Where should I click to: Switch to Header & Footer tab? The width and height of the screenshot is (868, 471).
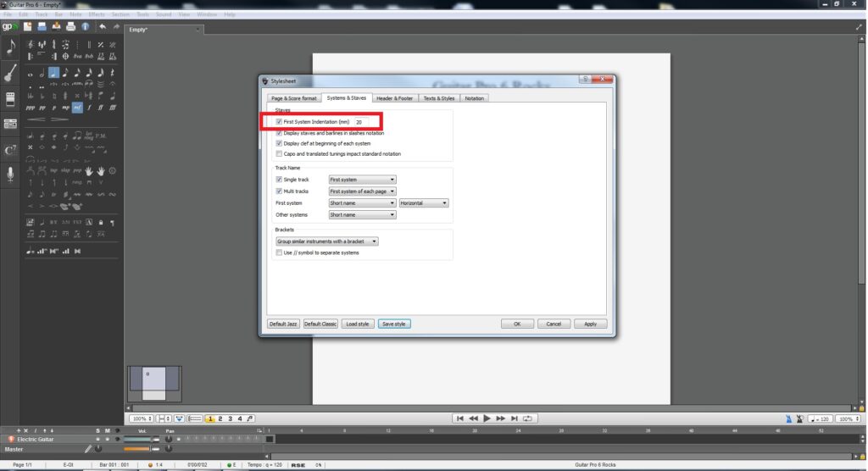(x=395, y=98)
